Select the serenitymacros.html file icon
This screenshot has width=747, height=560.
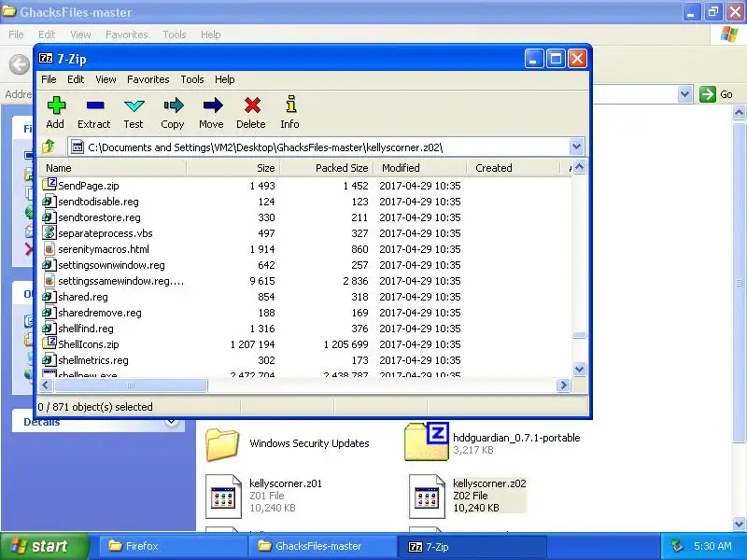[49, 249]
